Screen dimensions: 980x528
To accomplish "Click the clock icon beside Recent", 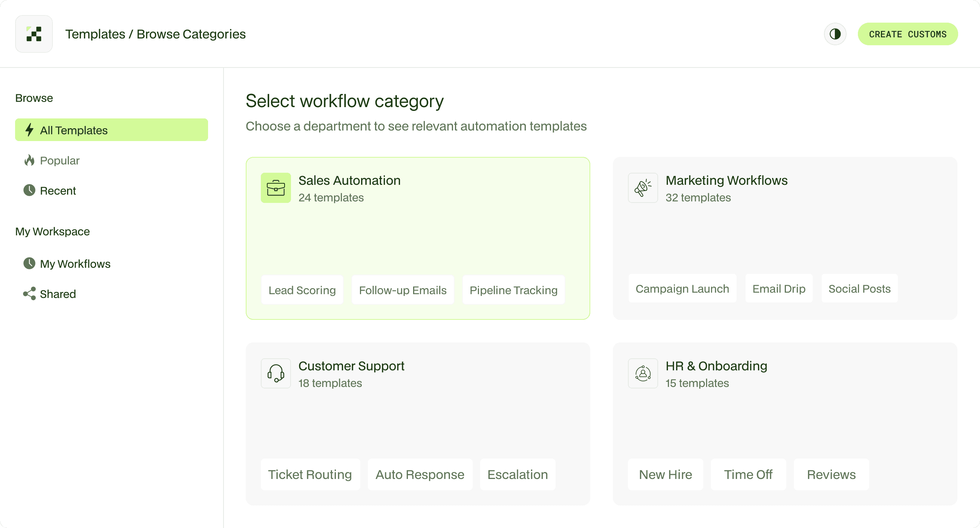I will pos(29,190).
